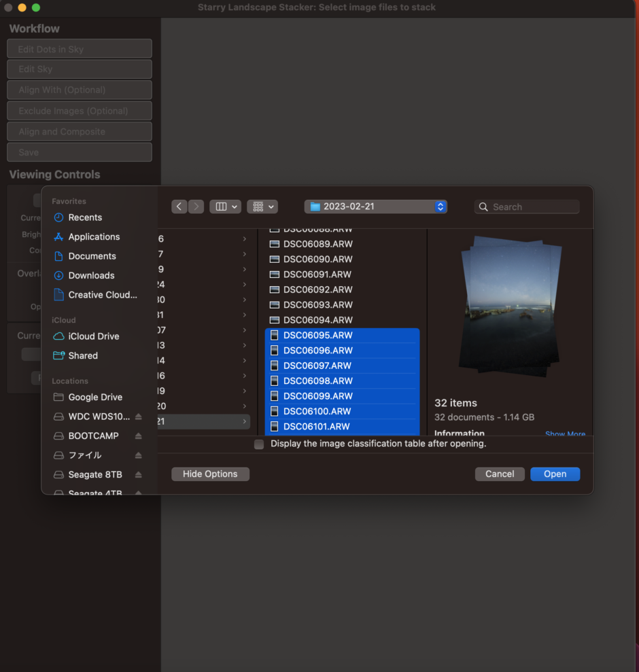Click the Open button
This screenshot has width=639, height=672.
coord(555,474)
